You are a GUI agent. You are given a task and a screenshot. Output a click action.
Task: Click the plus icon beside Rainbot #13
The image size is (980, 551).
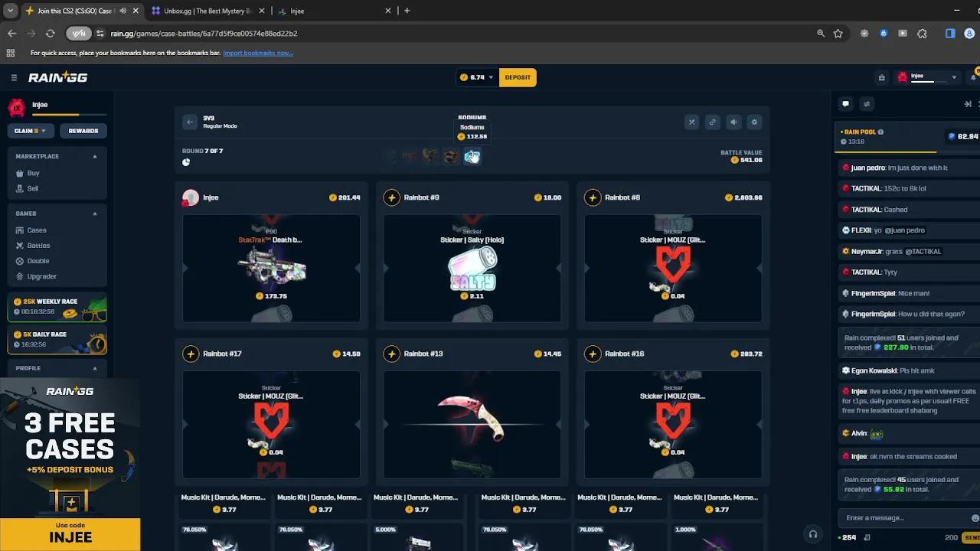(392, 354)
